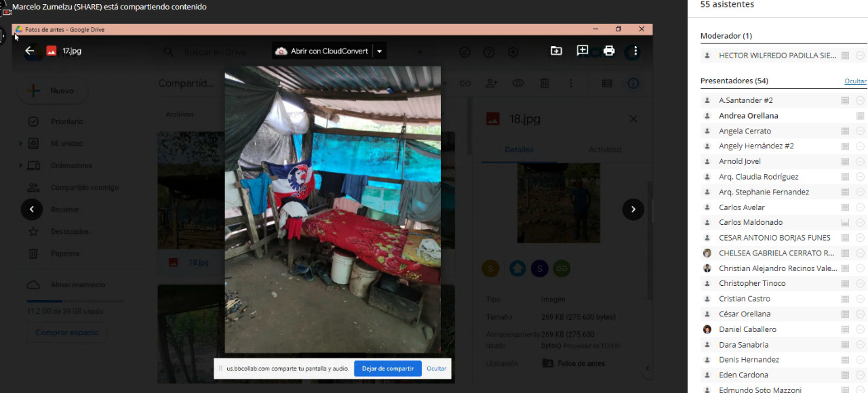Click the list icon beside Andrea Orellana
Screen dimensions: 868x393
pos(860,116)
